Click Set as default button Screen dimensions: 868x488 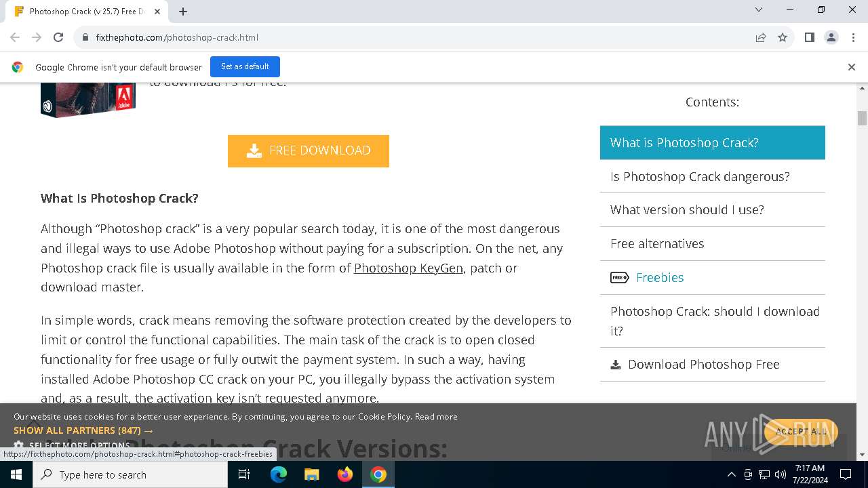point(245,66)
